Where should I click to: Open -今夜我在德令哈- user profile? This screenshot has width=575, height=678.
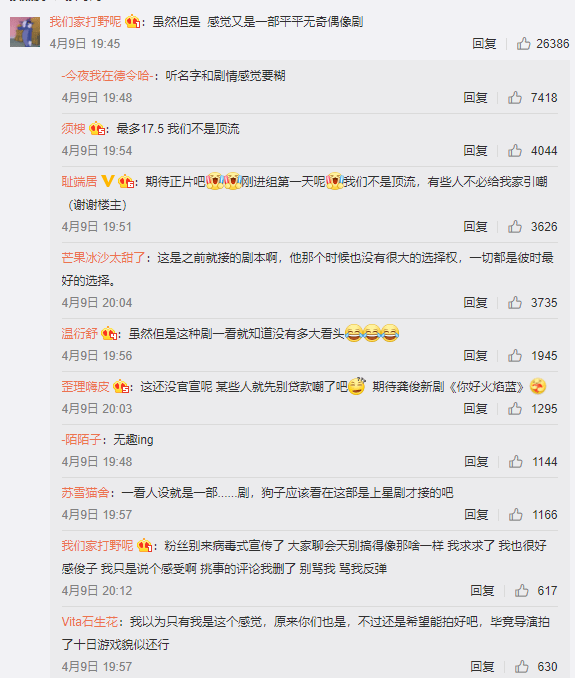click(107, 76)
